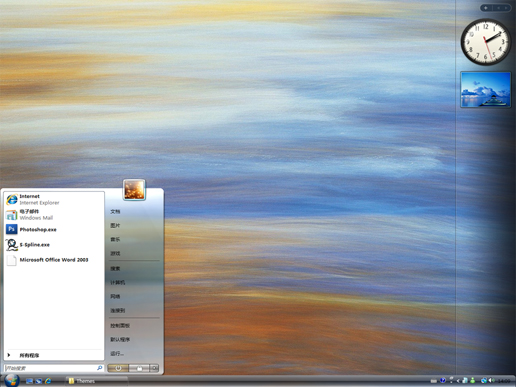Open shutdown options arrow menu
This screenshot has height=387, width=516.
(154, 368)
